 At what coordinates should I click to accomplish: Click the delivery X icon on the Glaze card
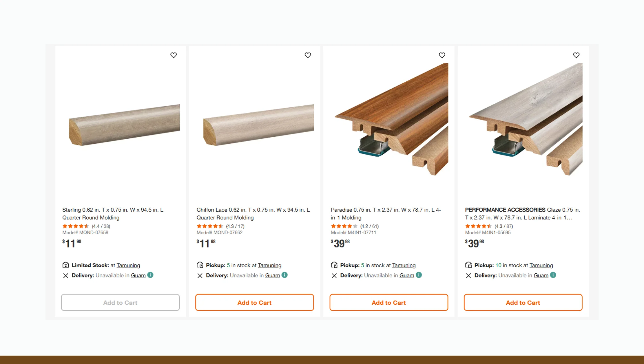coord(468,275)
